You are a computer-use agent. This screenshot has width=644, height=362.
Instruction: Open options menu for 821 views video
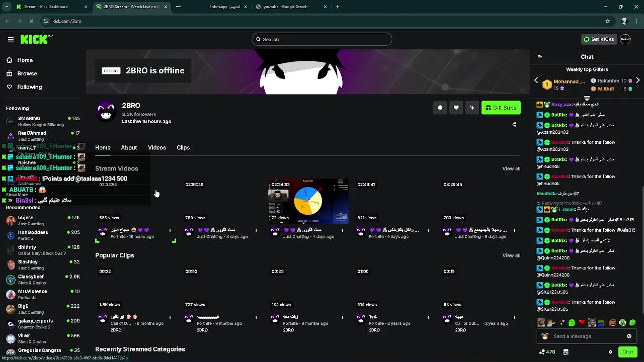click(x=428, y=231)
